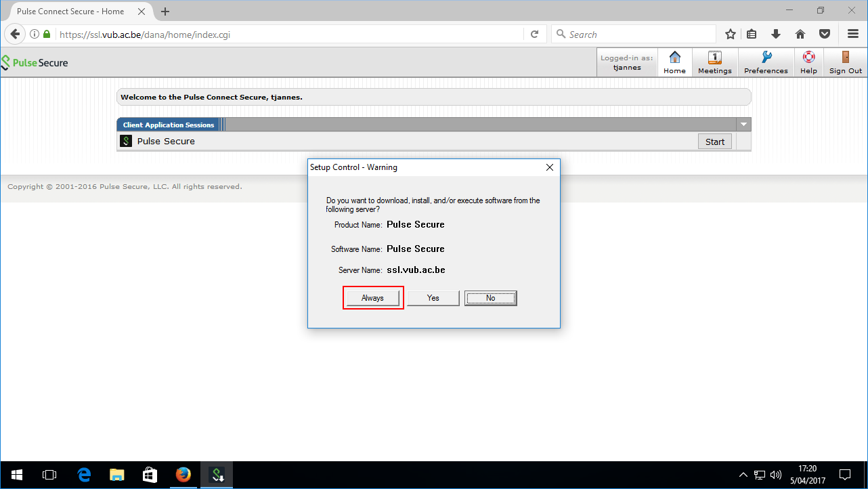The width and height of the screenshot is (868, 489).
Task: Click Sign Out in Pulse toolbar
Action: tap(846, 62)
